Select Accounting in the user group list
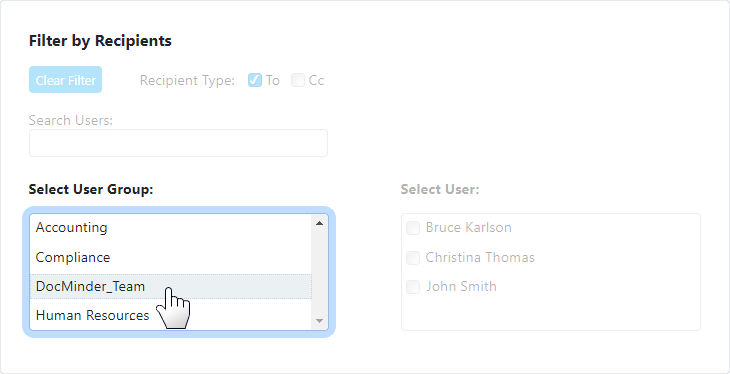The image size is (730, 374). (171, 227)
